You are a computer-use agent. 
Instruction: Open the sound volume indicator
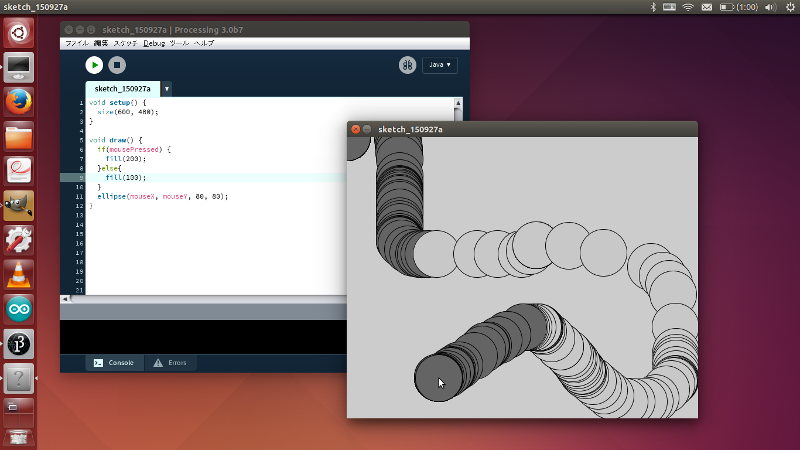[x=771, y=7]
